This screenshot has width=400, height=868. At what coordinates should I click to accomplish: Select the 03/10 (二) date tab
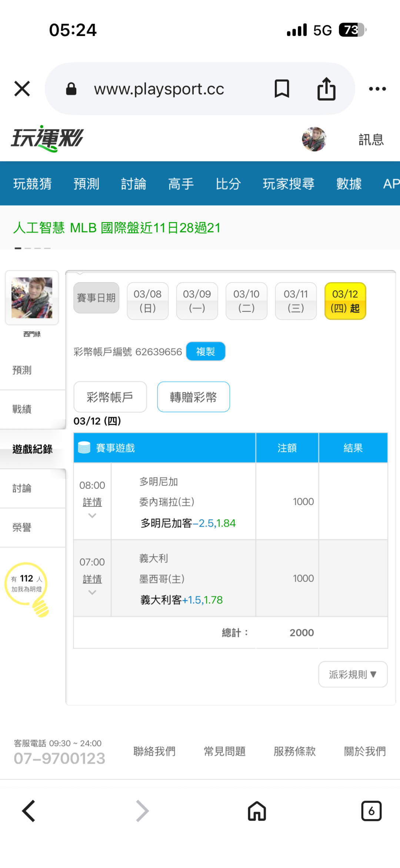coord(246,301)
